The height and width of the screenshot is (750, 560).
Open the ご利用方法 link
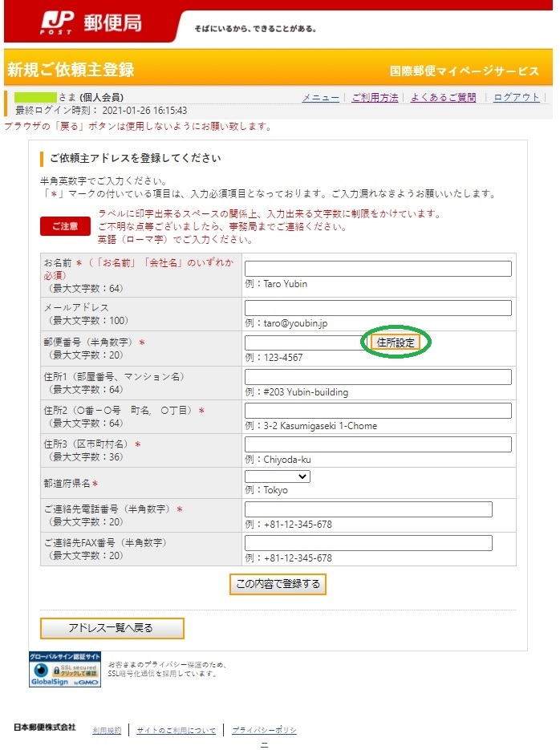(375, 98)
